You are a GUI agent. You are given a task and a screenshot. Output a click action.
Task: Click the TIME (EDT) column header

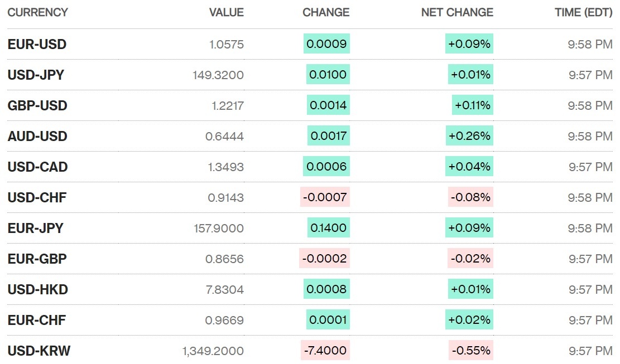[x=584, y=12]
